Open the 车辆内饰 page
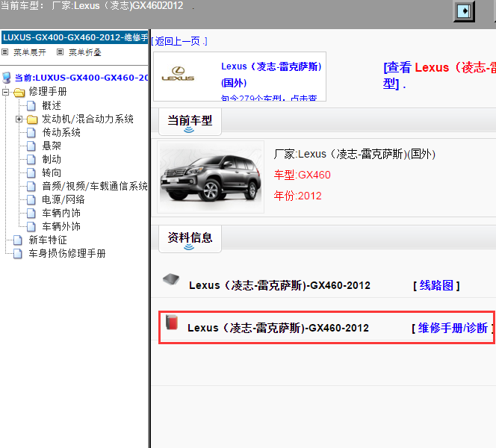This screenshot has width=496, height=448. (x=61, y=213)
